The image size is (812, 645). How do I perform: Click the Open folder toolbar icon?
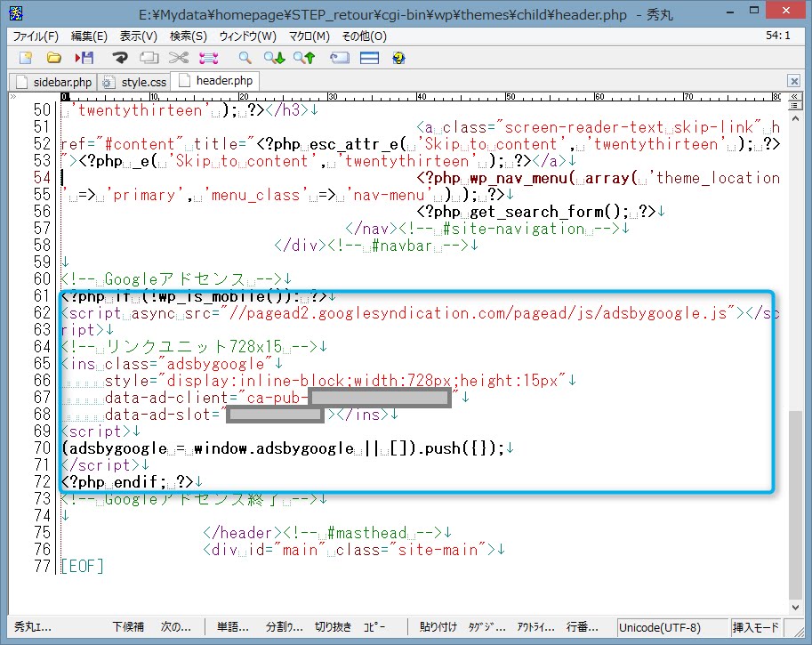click(x=54, y=58)
